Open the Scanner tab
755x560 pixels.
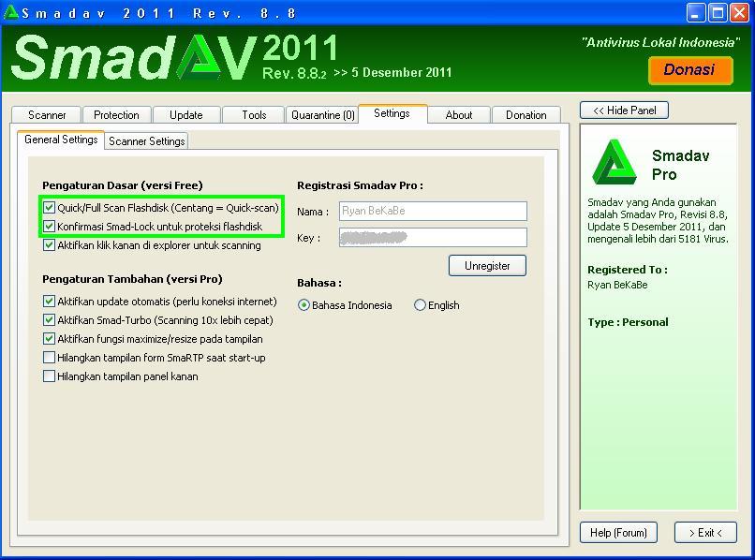(47, 115)
